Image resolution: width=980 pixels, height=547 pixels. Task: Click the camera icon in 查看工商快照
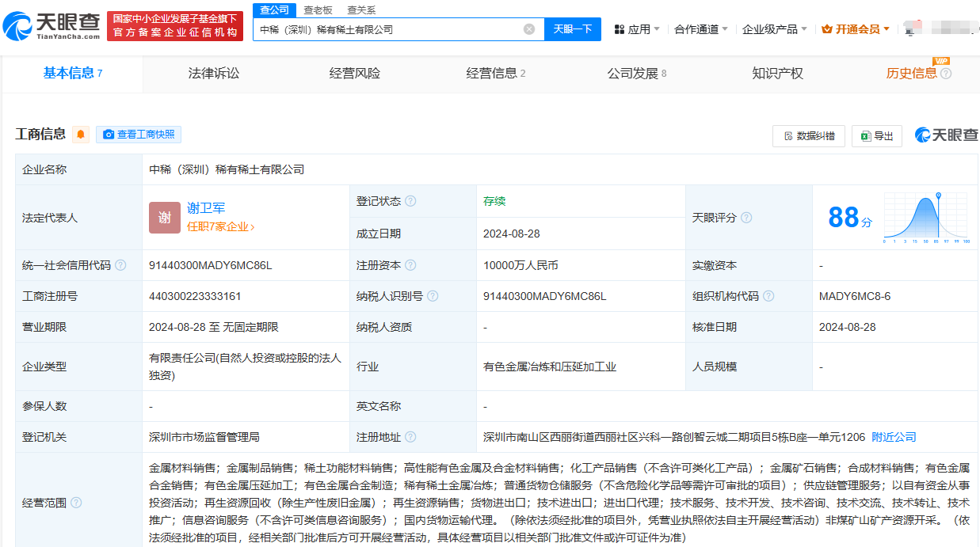tap(109, 135)
